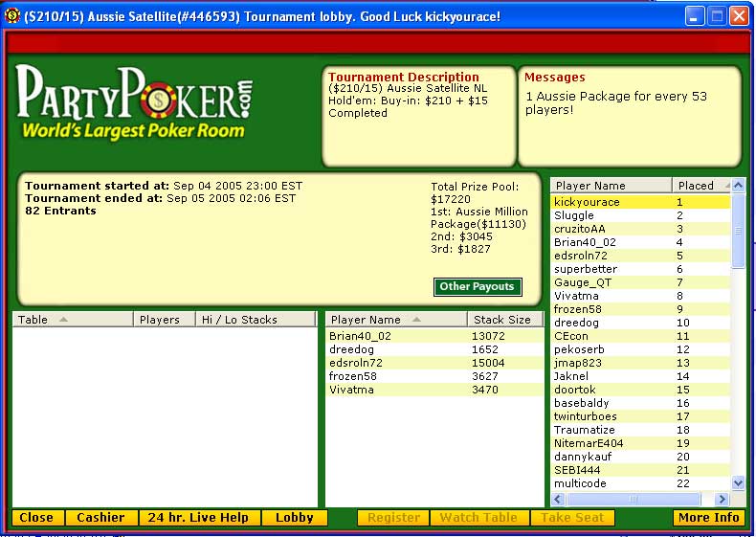The height and width of the screenshot is (537, 756).
Task: Click the standings horizontal scroll-right arrow
Action: pyautogui.click(x=722, y=499)
